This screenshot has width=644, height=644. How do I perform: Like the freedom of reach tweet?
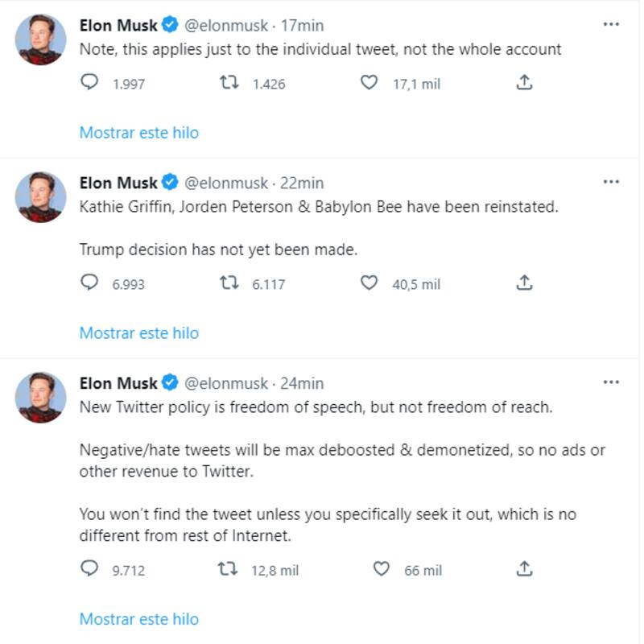tap(382, 570)
